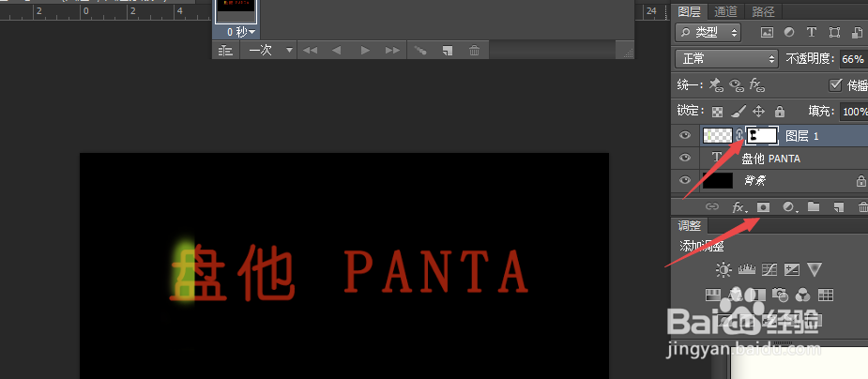Lock image pixels brush icon
868x379 pixels.
click(738, 112)
